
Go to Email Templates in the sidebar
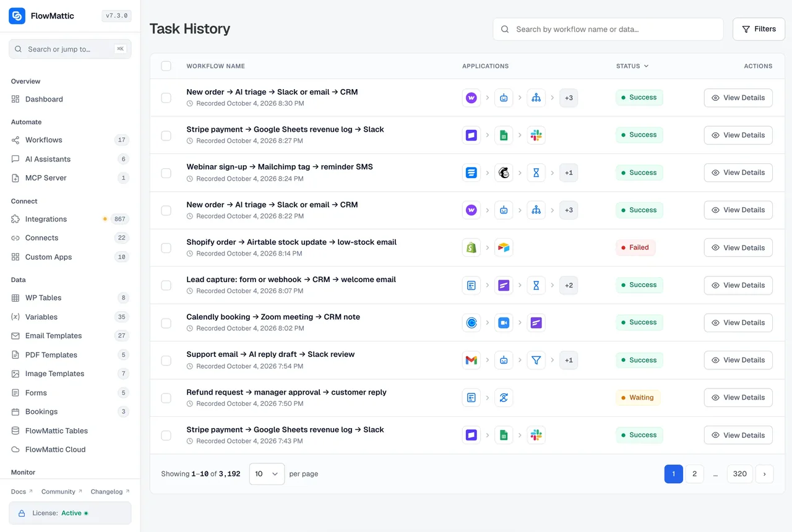click(x=70, y=336)
